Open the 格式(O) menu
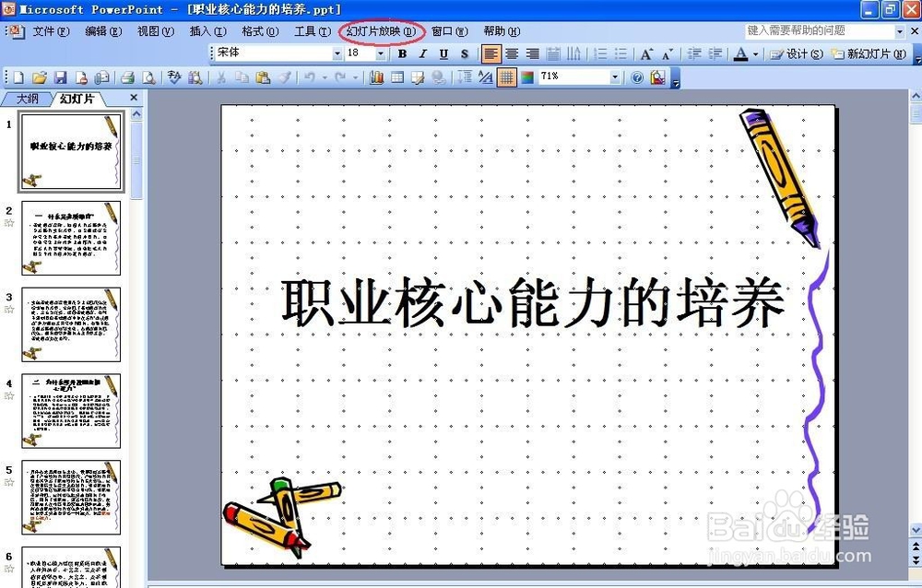Viewport: 922px width, 588px height. pyautogui.click(x=260, y=31)
